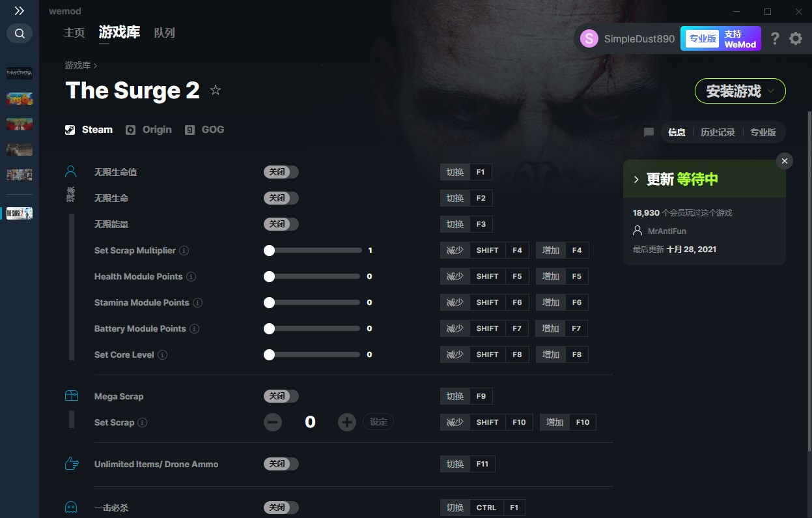This screenshot has height=518, width=812.
Task: Favorite The Surge 2 with star icon
Action: 216,91
